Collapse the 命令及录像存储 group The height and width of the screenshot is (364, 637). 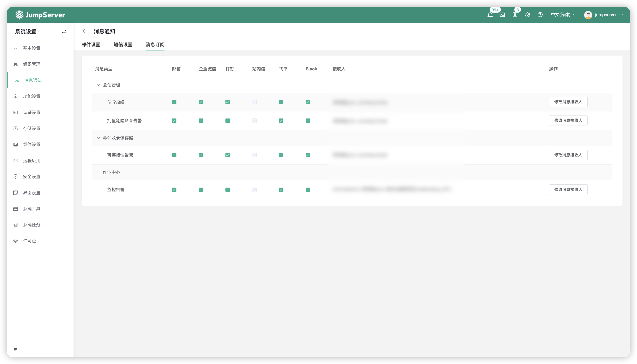[x=98, y=138]
